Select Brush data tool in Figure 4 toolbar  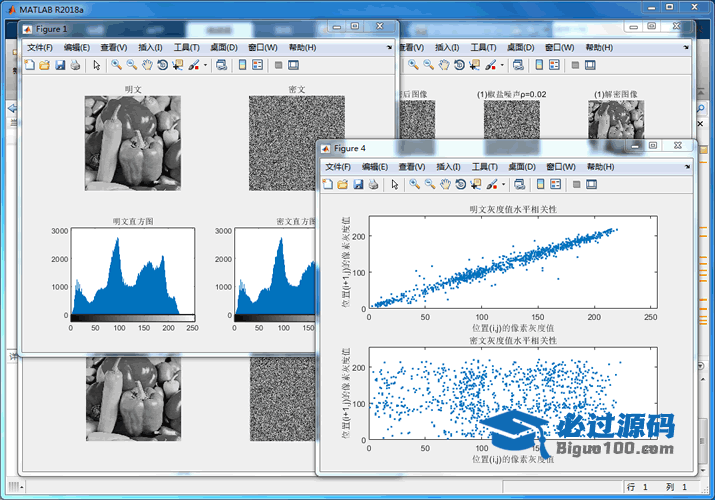pyautogui.click(x=492, y=184)
